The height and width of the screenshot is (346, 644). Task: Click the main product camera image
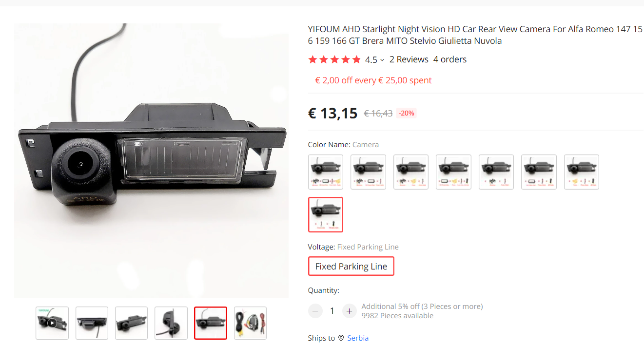(151, 160)
